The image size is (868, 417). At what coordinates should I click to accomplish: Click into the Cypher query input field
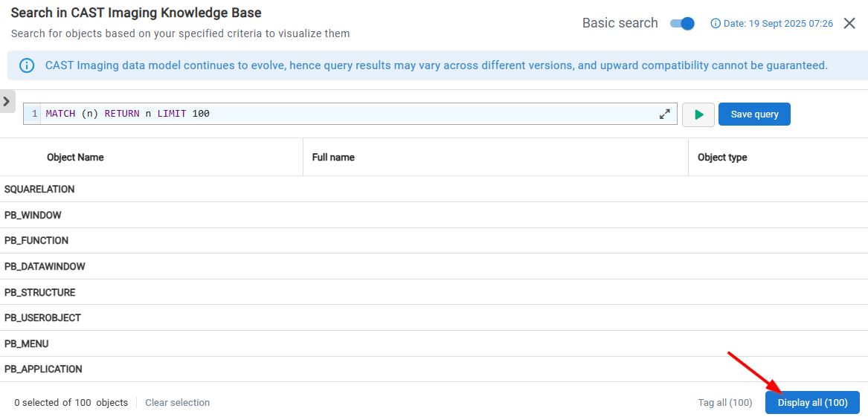tap(350, 114)
